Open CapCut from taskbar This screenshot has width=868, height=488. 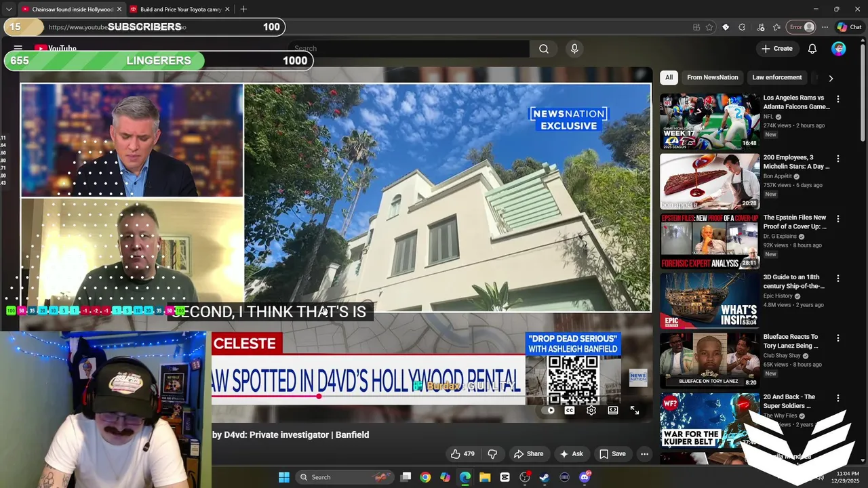(x=505, y=477)
